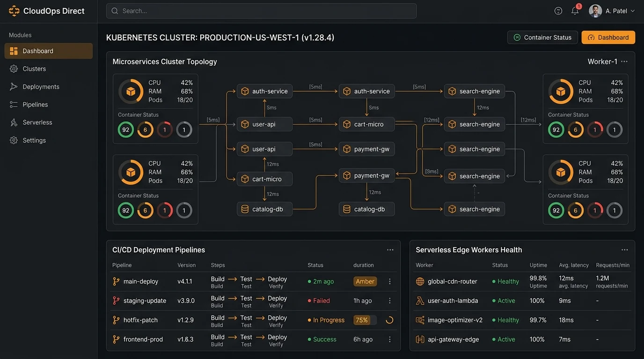Click main-deploy branch icon
The height and width of the screenshot is (359, 644).
tap(116, 281)
